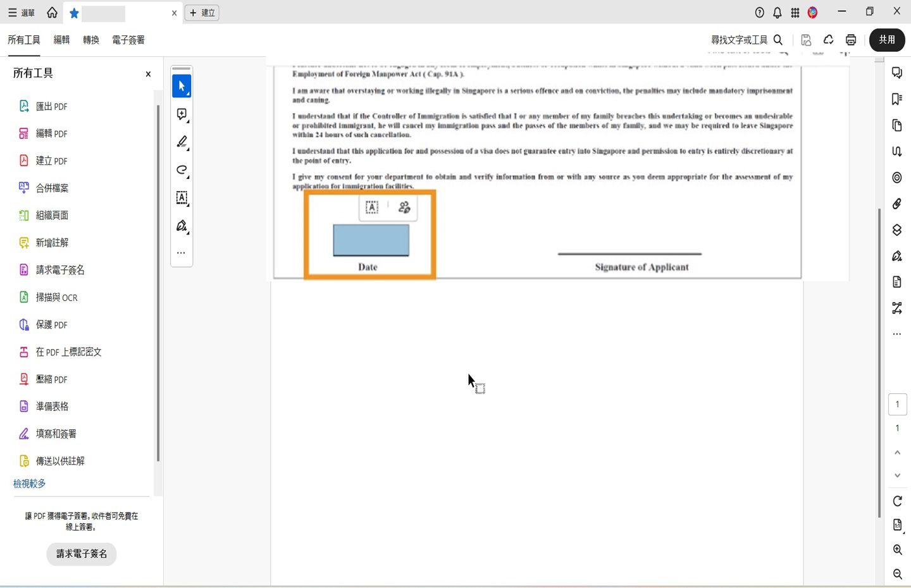911x588 pixels.
Task: Open the comments panel in right rail
Action: (x=897, y=73)
